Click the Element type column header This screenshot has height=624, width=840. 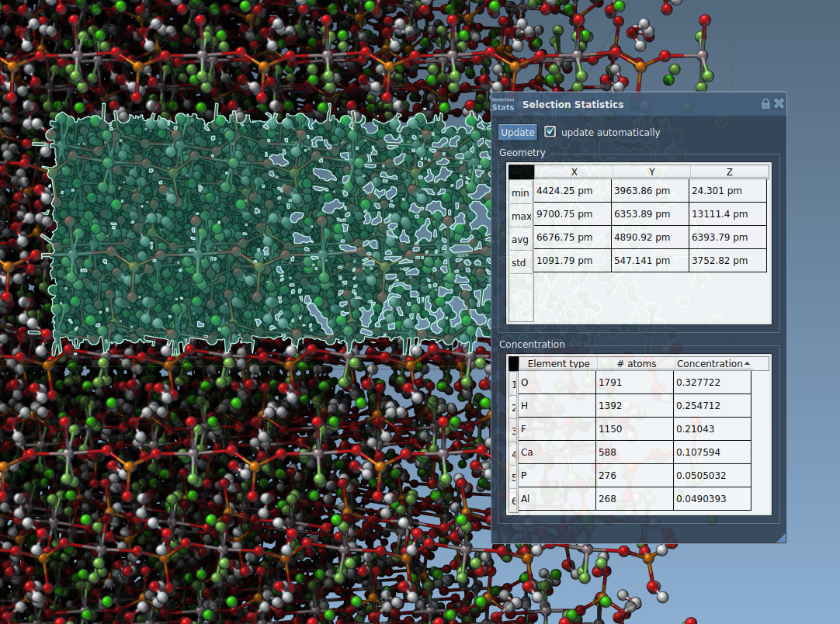[558, 363]
